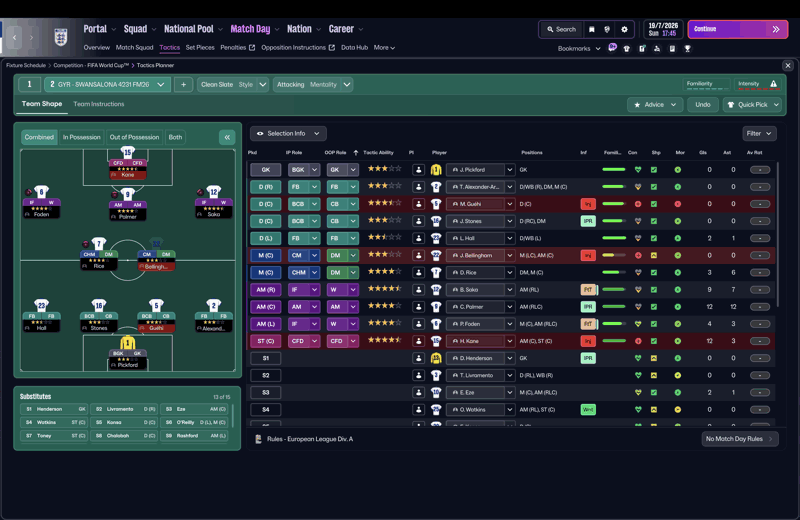
Task: Switch pitch view to Combined
Action: (x=39, y=137)
